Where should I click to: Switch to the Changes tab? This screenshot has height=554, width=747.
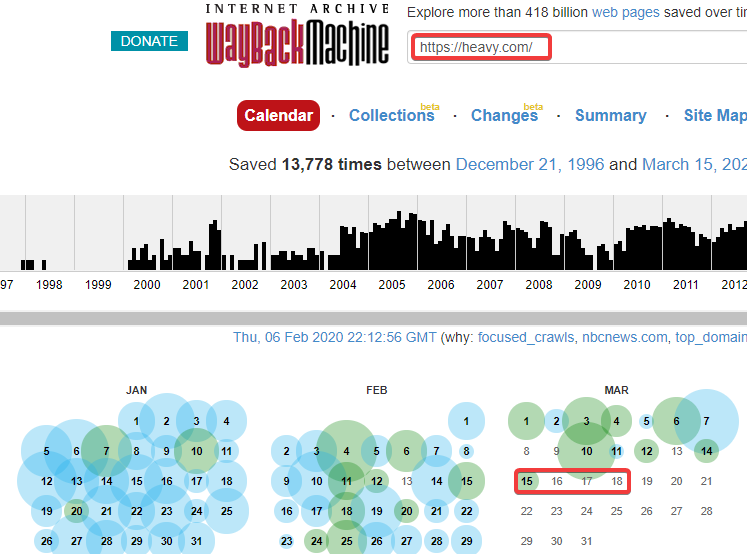pyautogui.click(x=504, y=115)
